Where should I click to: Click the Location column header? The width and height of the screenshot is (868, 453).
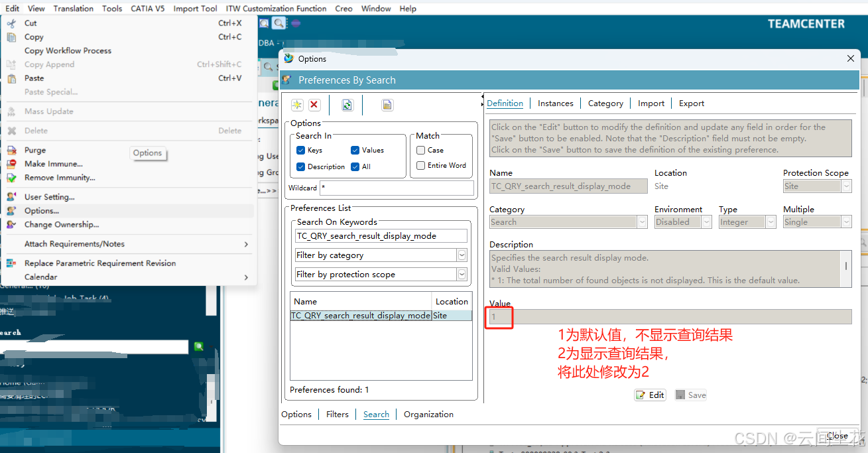(452, 301)
